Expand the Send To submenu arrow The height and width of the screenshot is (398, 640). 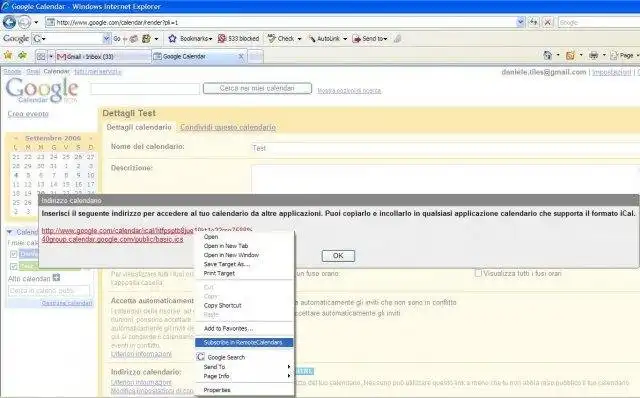pos(289,367)
